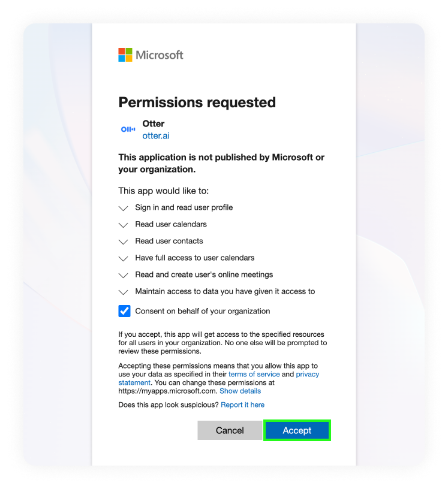The width and height of the screenshot is (448, 489).
Task: Expand Maintain access to data permission
Action: [x=124, y=292]
